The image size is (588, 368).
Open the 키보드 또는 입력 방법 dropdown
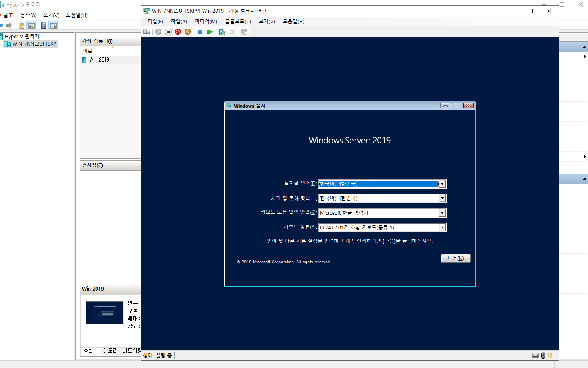pyautogui.click(x=442, y=213)
